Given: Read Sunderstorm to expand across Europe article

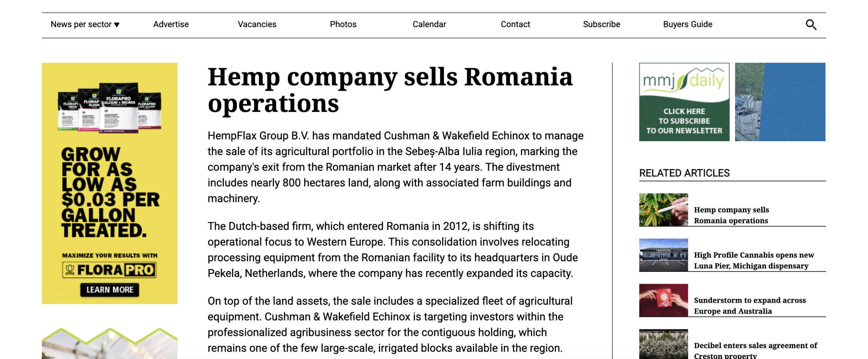Looking at the screenshot, I should click(x=749, y=305).
